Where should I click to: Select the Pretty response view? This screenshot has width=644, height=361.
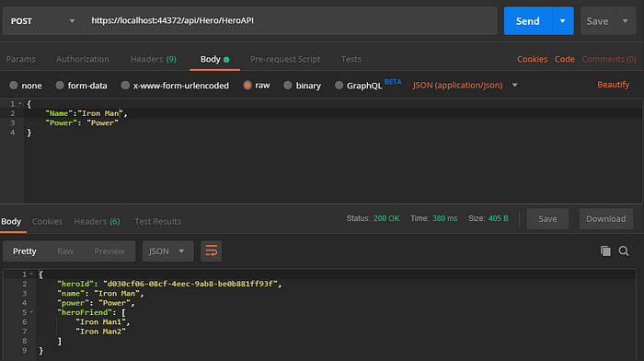coord(25,251)
